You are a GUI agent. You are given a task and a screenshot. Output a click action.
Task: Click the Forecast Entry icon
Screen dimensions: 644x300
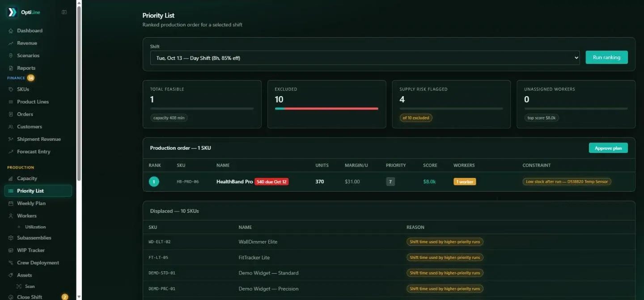click(11, 152)
